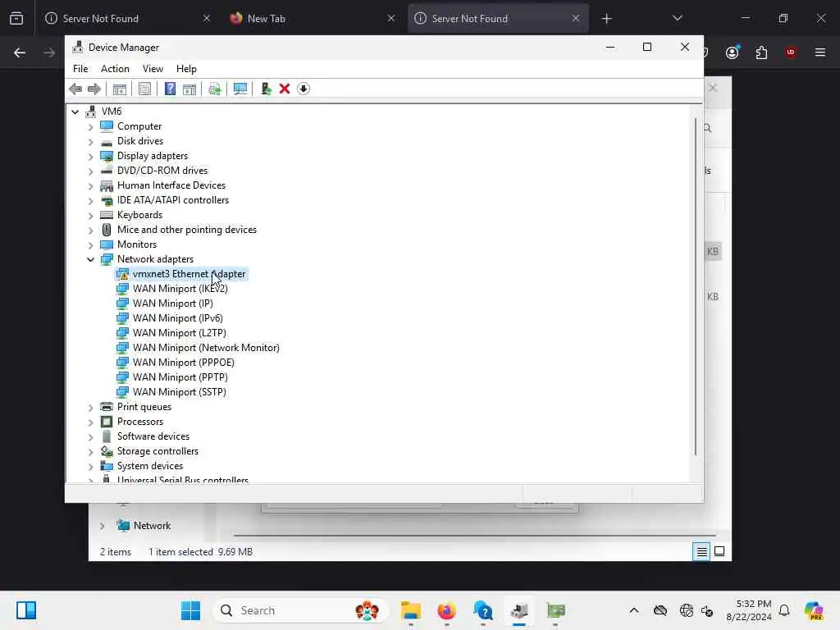Click the browser back arrow button
840x630 pixels.
click(x=20, y=52)
